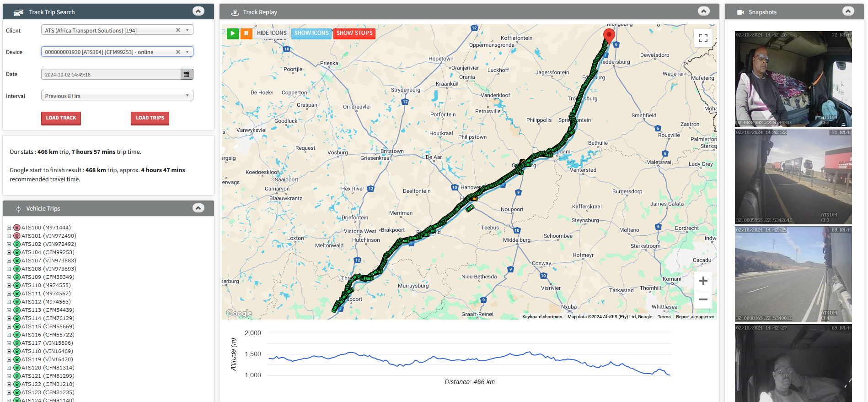868x402 pixels.
Task: Select ATS114 (CFM76129) in vehicle list
Action: (x=48, y=318)
